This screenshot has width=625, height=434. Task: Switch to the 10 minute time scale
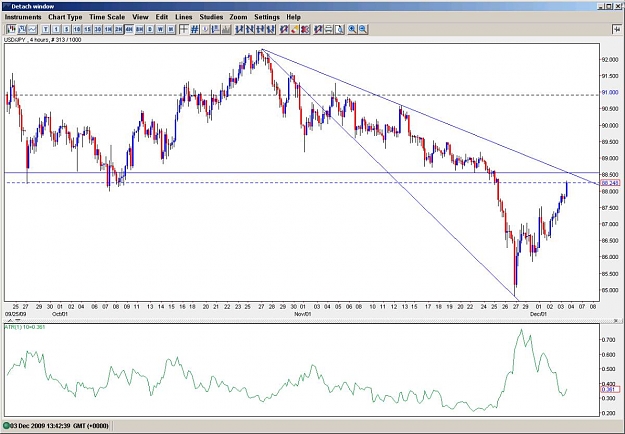(x=77, y=29)
